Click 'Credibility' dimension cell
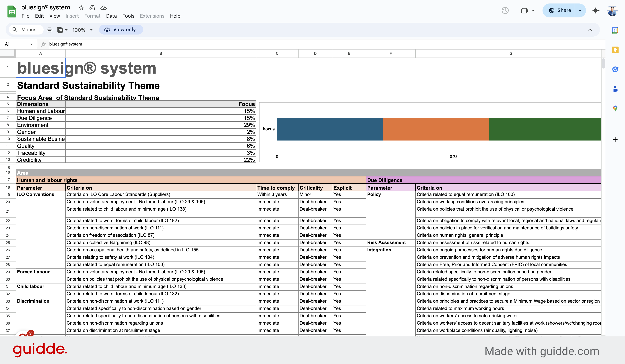This screenshot has width=625, height=364. click(41, 160)
